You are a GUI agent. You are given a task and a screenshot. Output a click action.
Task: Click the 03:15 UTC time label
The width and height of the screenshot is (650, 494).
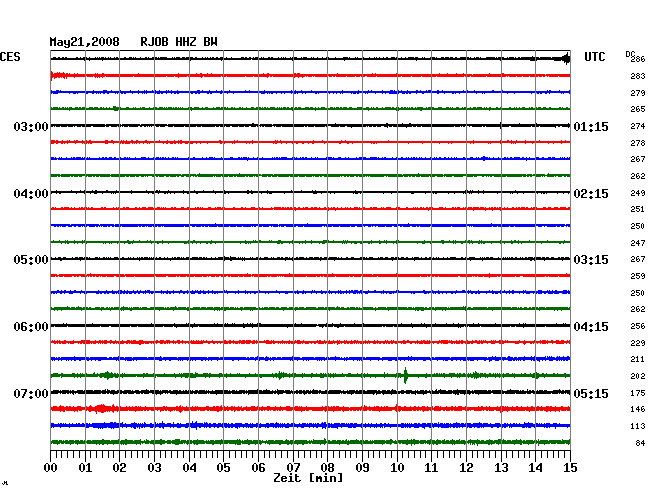591,260
